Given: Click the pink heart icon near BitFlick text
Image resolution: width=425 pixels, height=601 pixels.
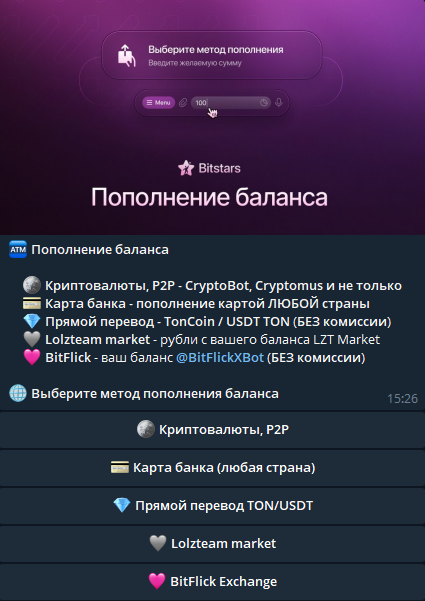Looking at the screenshot, I should [32, 358].
